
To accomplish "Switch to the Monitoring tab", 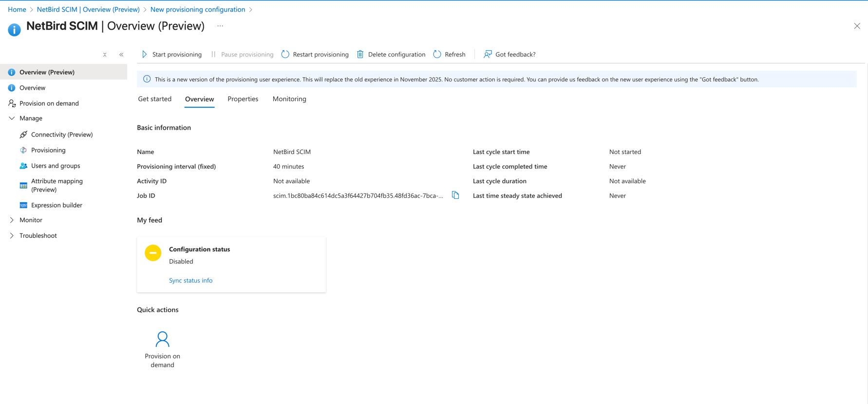I will (x=289, y=99).
